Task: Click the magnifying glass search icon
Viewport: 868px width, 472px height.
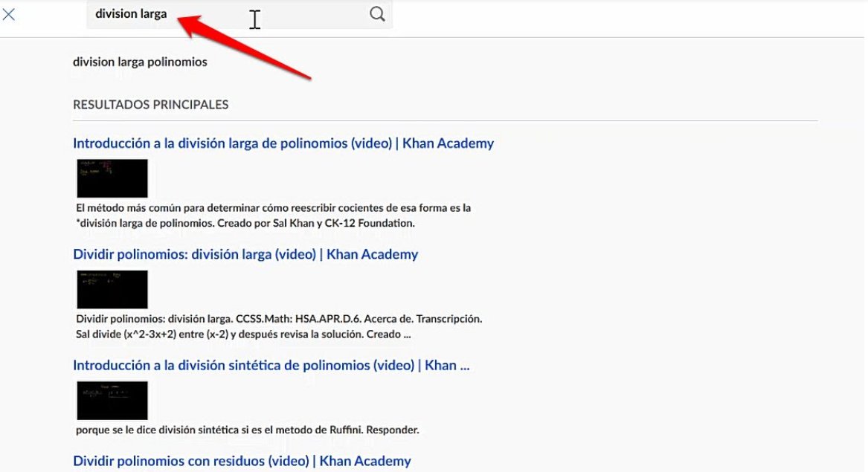Action: pos(377,14)
